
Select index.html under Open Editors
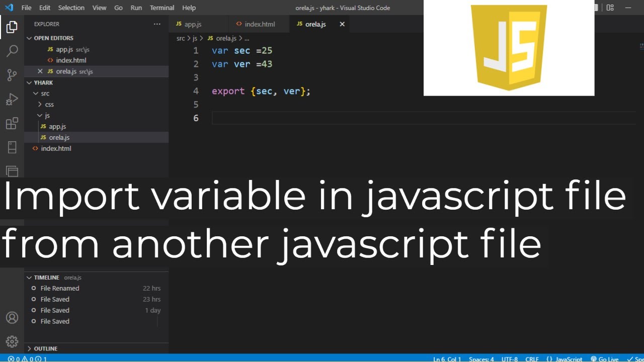97,60
